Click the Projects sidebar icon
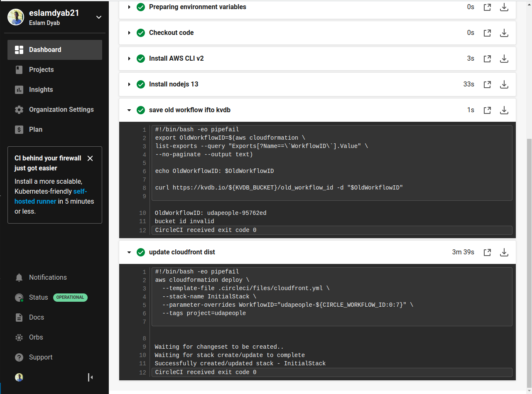This screenshot has height=394, width=532. click(x=19, y=70)
